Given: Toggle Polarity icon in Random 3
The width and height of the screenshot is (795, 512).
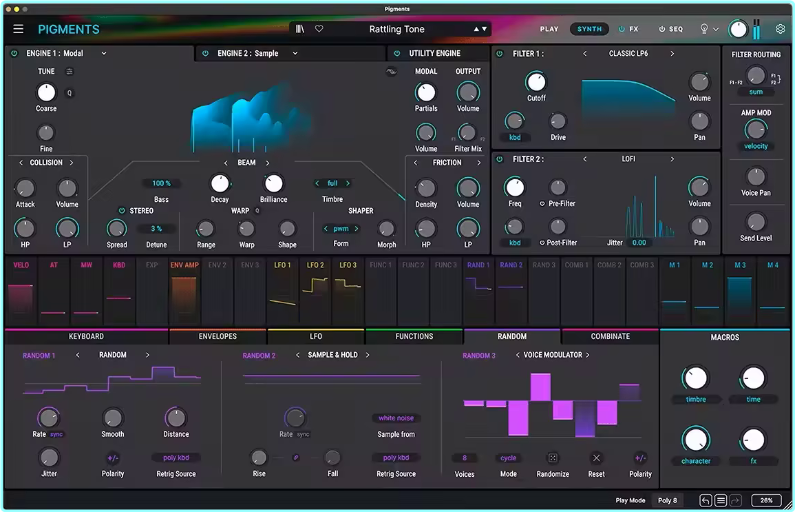Looking at the screenshot, I should tap(640, 458).
